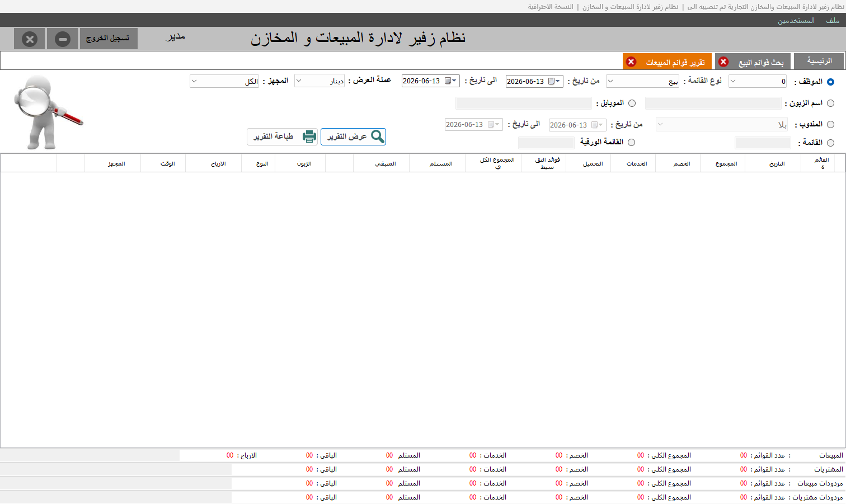Open the calendar of the top من تاريخ field
Image resolution: width=846 pixels, height=504 pixels.
(554, 81)
